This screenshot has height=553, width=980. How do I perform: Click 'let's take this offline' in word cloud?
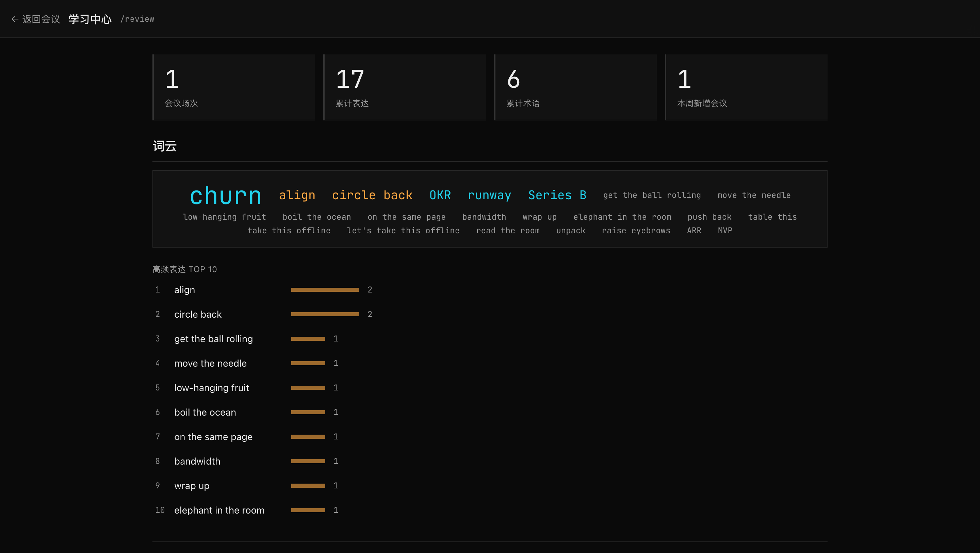click(404, 231)
